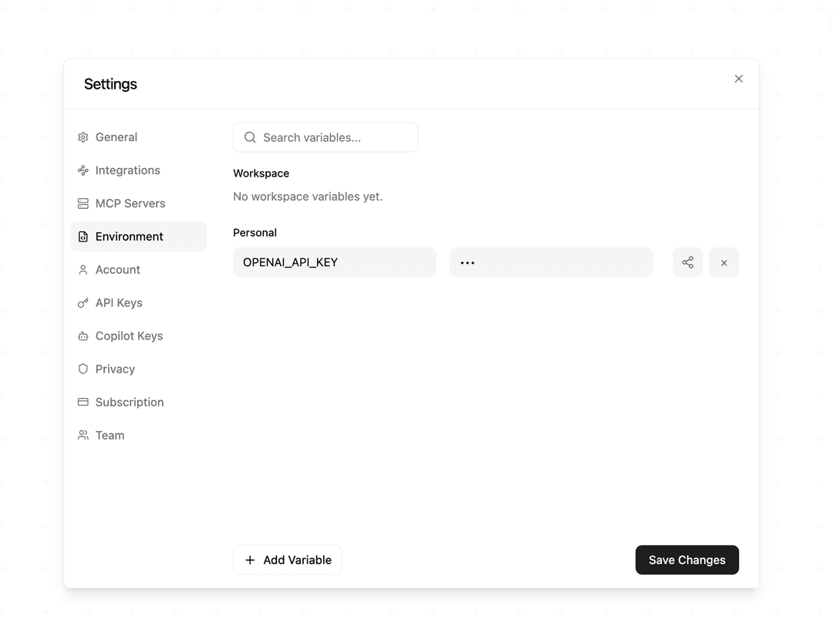The height and width of the screenshot is (644, 833).
Task: Click the masked variable value field
Action: 551,261
